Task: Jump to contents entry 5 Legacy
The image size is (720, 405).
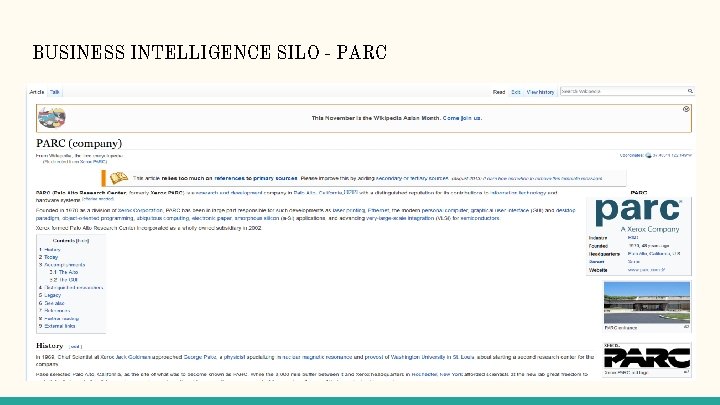Action: (50, 295)
